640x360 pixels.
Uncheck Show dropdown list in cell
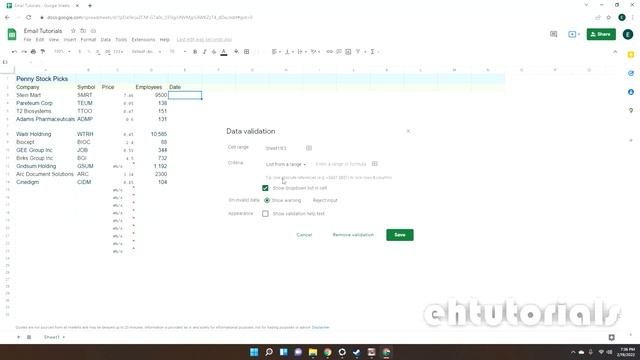265,188
